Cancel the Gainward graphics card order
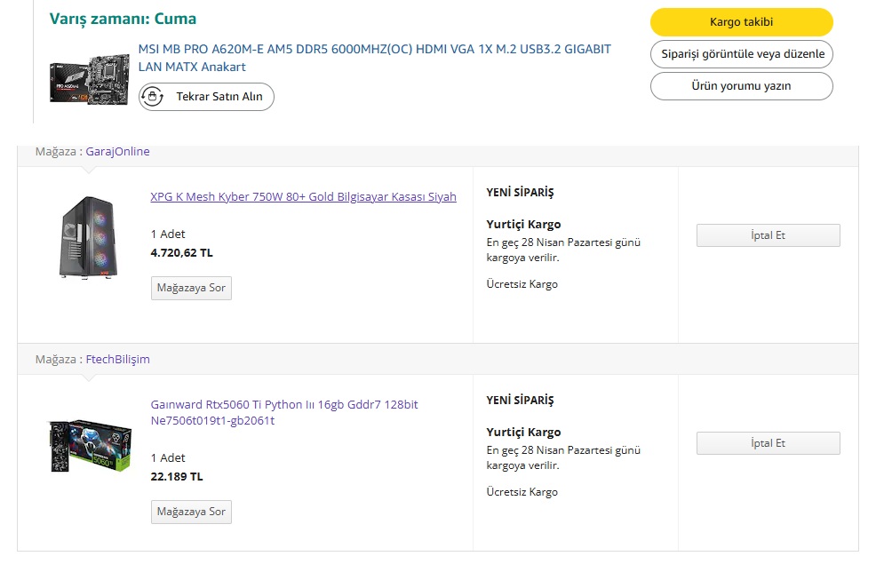 768,443
